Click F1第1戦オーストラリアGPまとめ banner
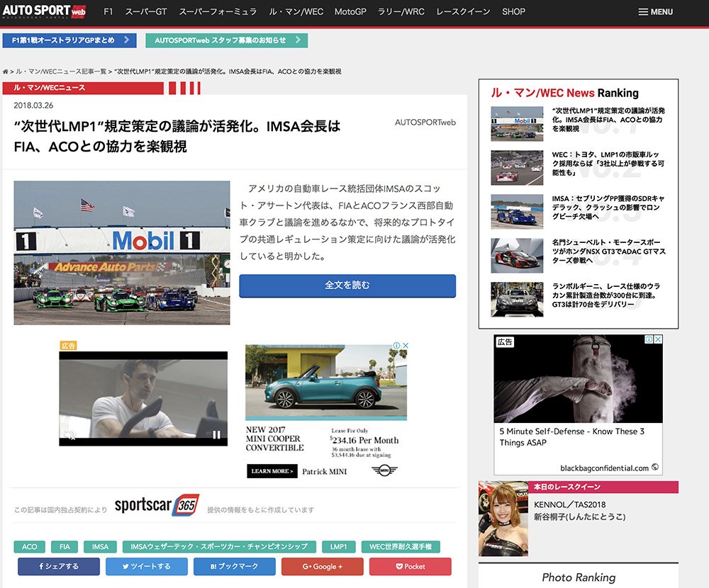The image size is (709, 588). click(x=69, y=40)
